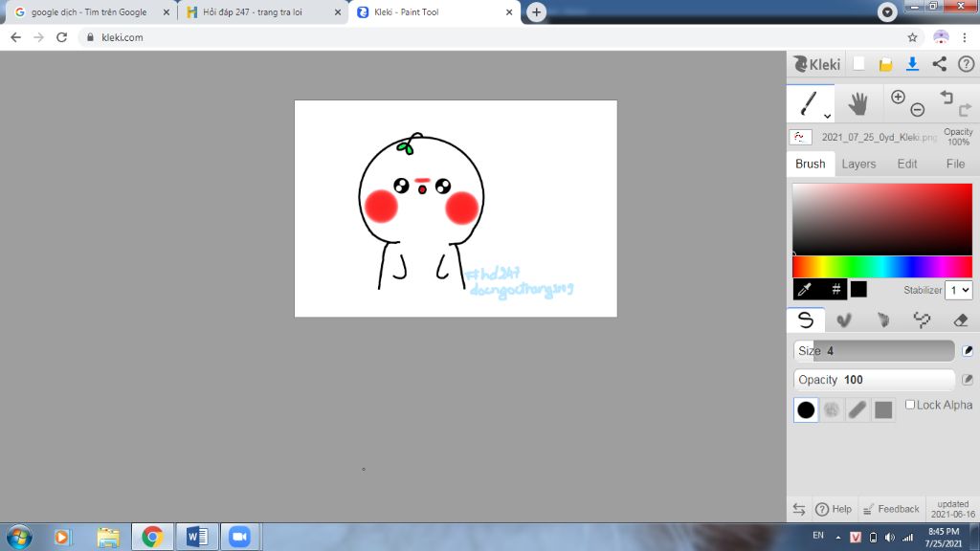Flip the panel side with arrows icon
The height and width of the screenshot is (551, 980).
[799, 509]
